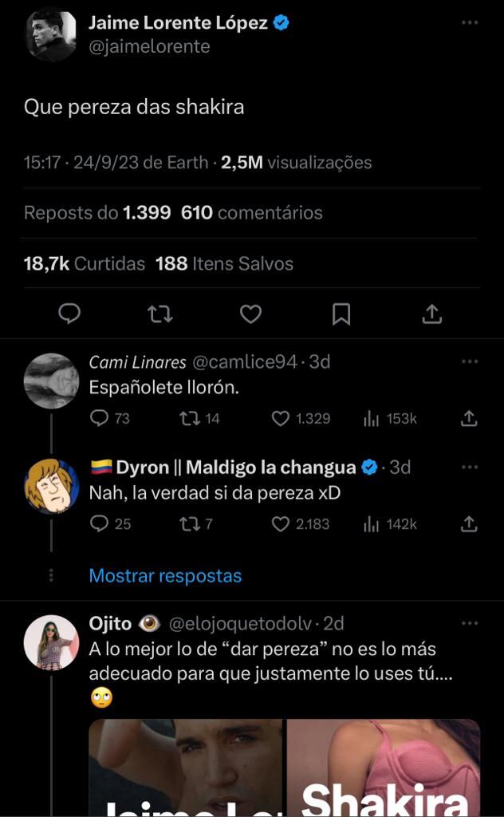Image resolution: width=504 pixels, height=817 pixels.
Task: Like Cami Linares's reply
Action: (x=281, y=418)
